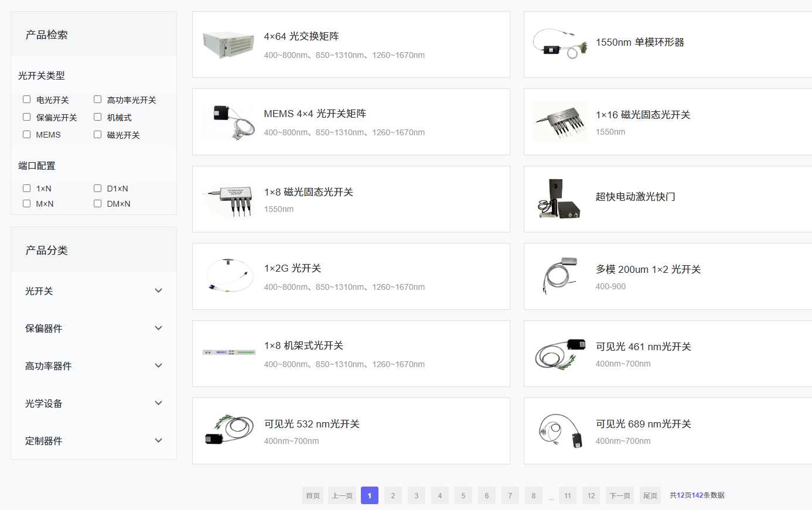Image resolution: width=812 pixels, height=510 pixels.
Task: Click the 可见光 532 nm光开关 product image
Action: point(228,430)
